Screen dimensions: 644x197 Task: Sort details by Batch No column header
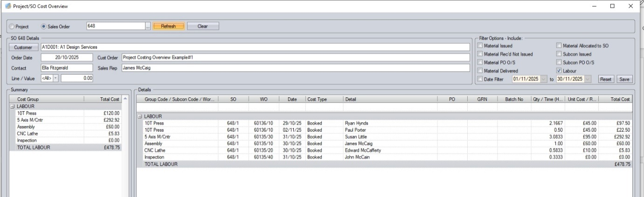[514, 99]
